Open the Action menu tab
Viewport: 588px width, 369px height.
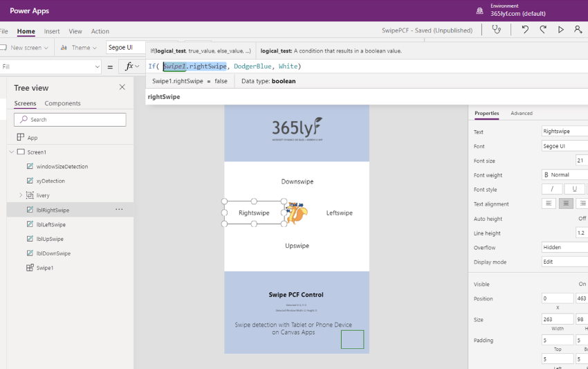click(x=100, y=31)
